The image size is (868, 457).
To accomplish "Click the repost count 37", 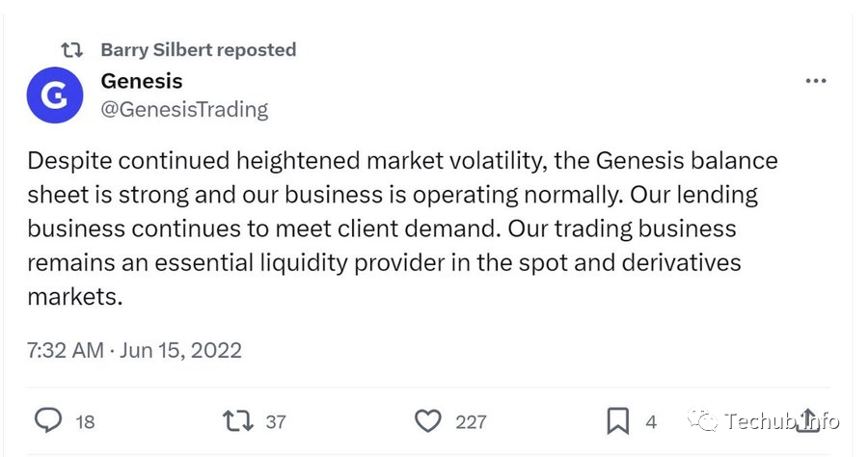I will [x=276, y=421].
